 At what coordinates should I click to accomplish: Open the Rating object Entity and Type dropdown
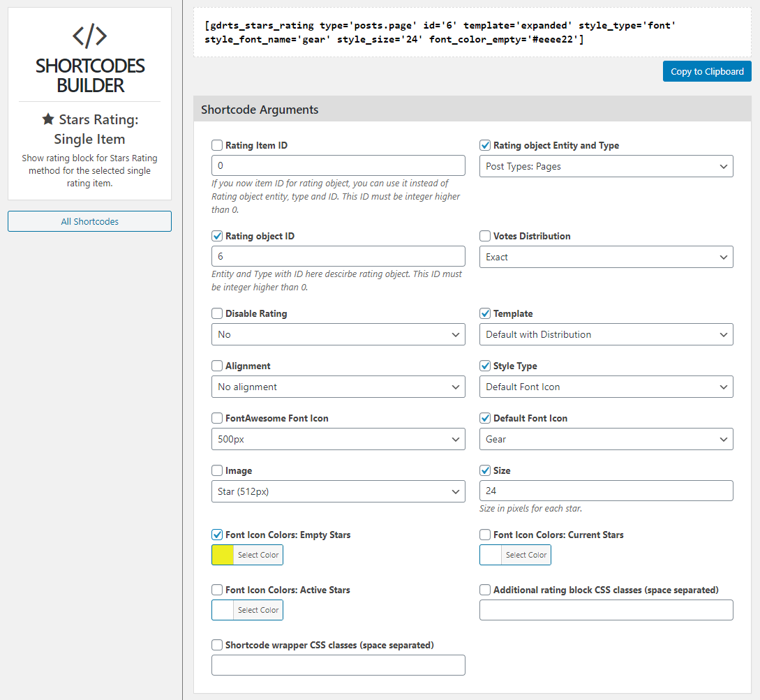tap(606, 166)
